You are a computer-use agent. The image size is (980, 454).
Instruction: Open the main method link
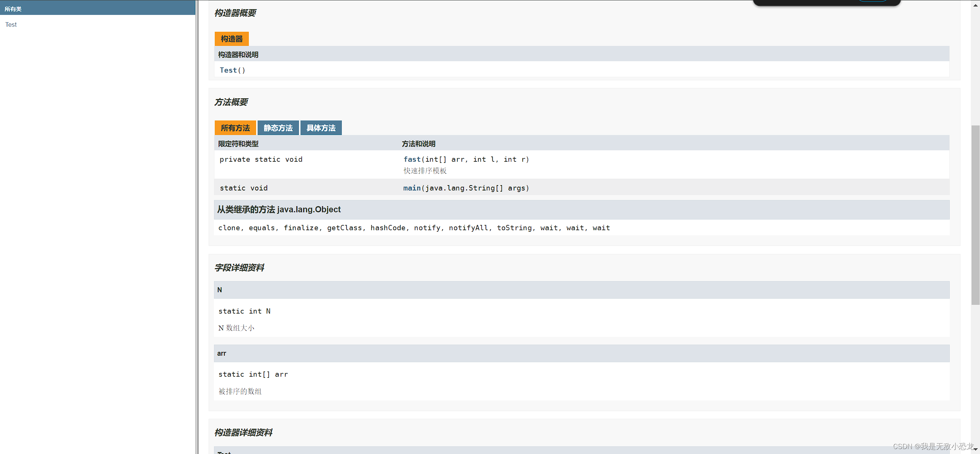pos(412,188)
